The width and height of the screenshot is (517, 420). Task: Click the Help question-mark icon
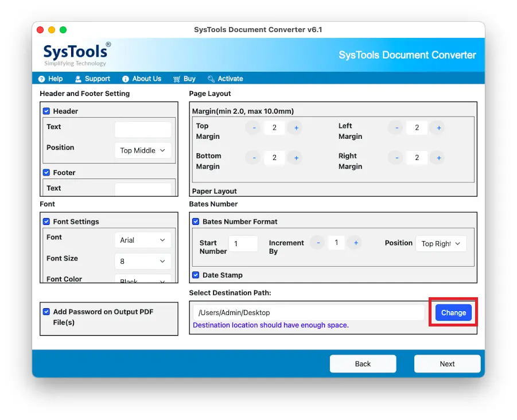(x=41, y=79)
